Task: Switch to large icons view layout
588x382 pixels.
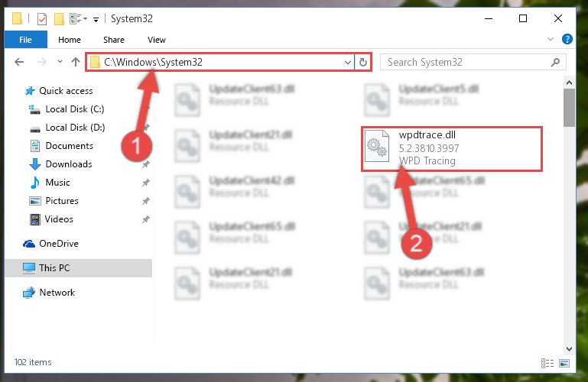Action: 564,363
